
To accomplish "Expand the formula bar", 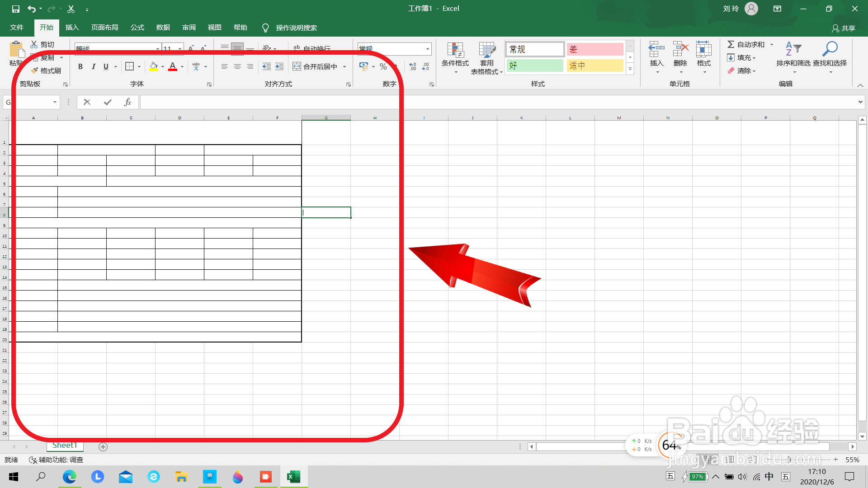I will 860,102.
